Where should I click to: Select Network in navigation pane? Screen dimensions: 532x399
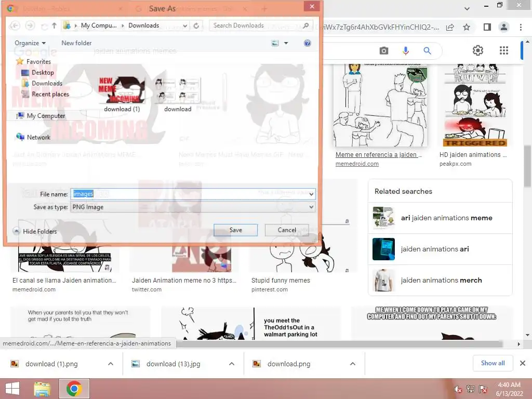[x=33, y=137]
